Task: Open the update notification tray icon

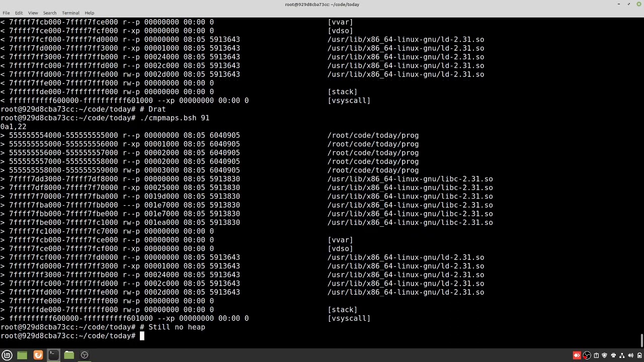Action: click(596, 355)
